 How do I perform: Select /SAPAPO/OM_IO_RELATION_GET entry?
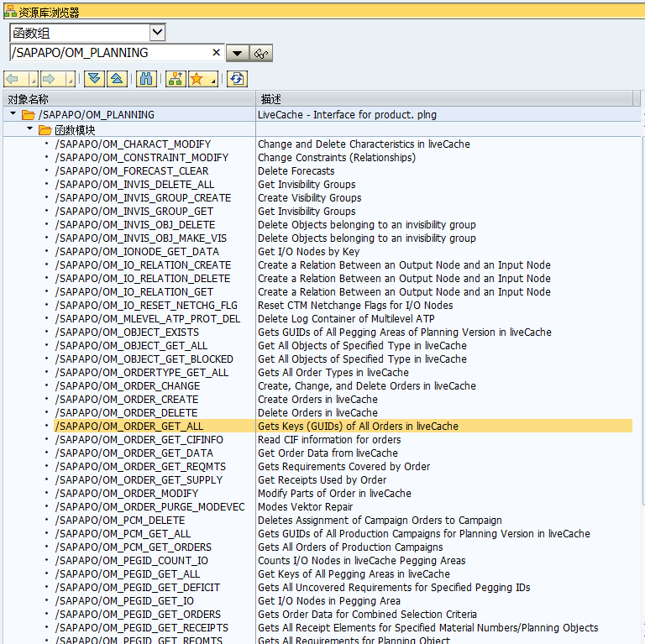tap(134, 292)
